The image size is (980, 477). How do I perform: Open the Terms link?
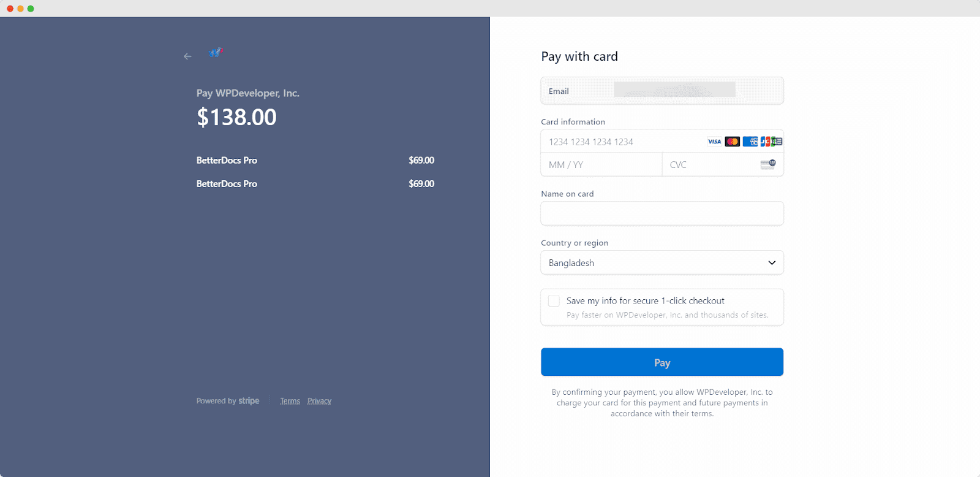pos(289,400)
